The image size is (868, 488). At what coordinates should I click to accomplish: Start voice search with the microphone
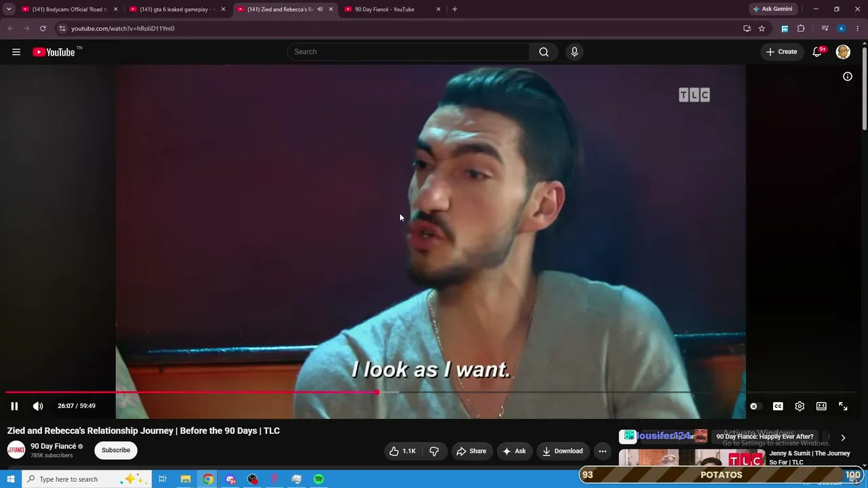point(574,52)
